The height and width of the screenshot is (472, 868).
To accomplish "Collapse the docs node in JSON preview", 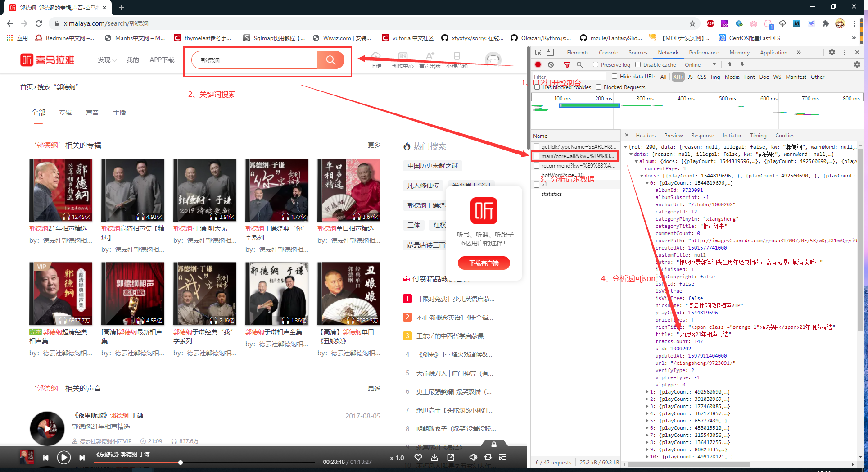I will point(641,176).
